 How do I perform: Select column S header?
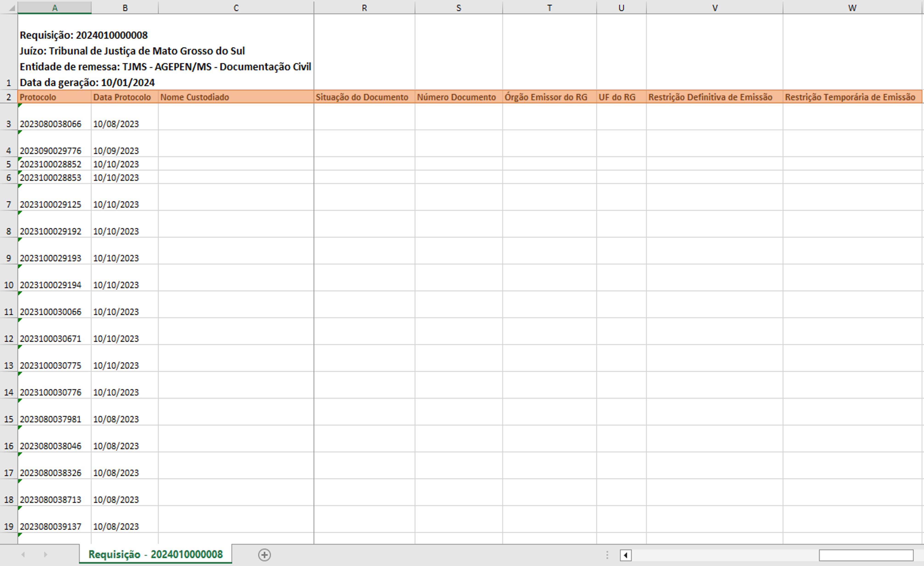459,8
